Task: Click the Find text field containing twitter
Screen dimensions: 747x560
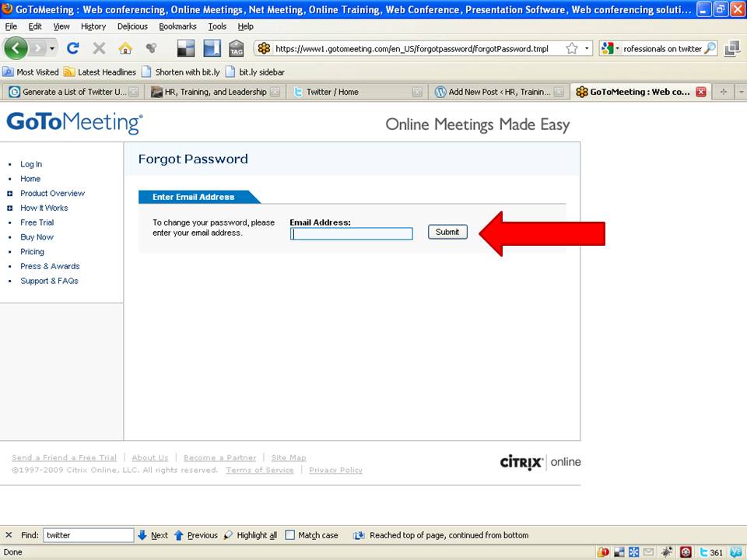Action: click(x=88, y=535)
